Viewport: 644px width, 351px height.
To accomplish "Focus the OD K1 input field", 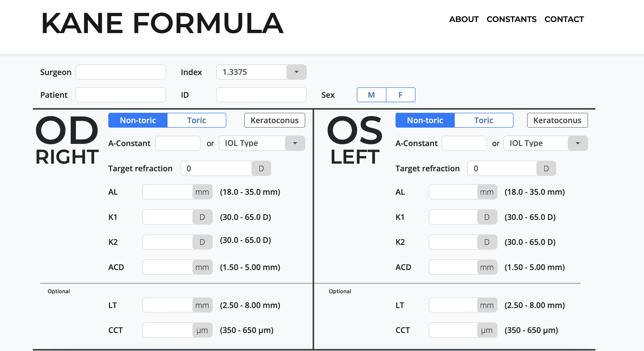I will pos(168,217).
